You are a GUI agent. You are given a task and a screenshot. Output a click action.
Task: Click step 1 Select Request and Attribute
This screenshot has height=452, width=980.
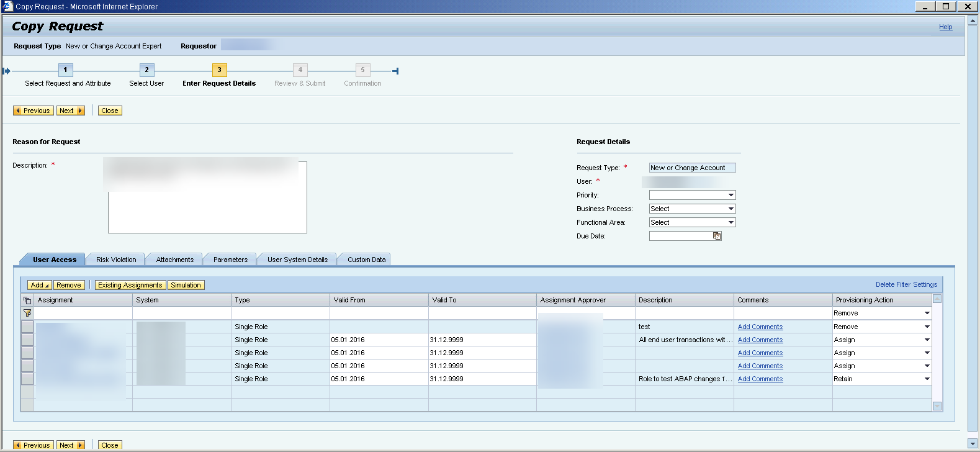click(65, 70)
